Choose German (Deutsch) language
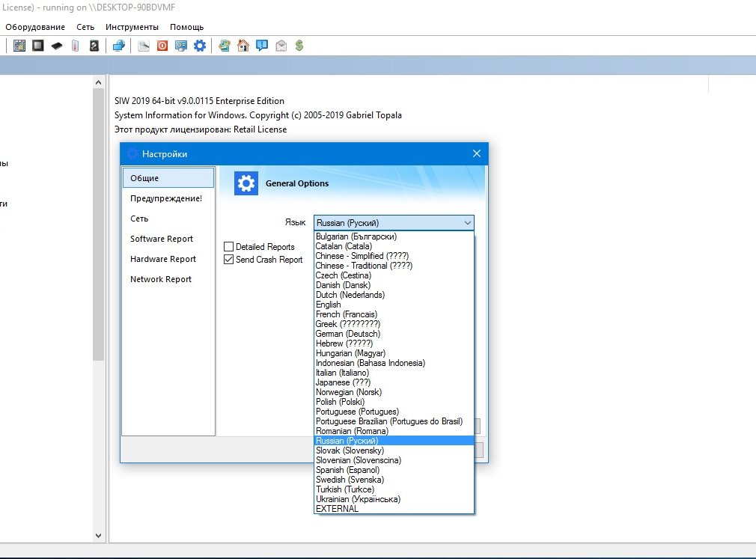756x559 pixels. coord(394,334)
